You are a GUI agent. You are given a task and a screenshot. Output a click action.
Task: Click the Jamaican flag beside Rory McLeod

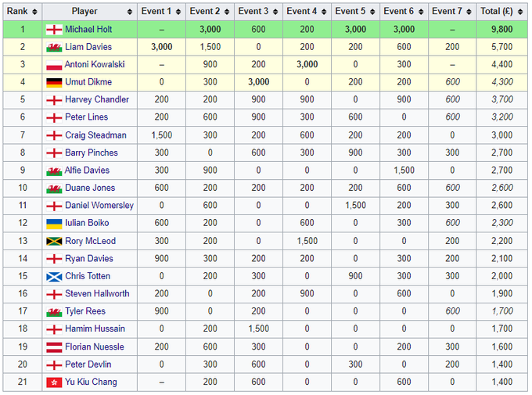54,241
